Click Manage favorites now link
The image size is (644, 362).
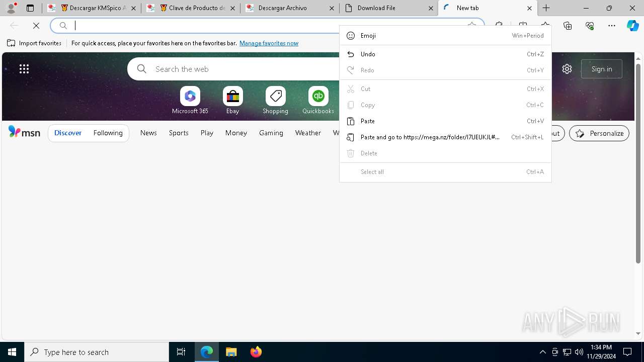click(269, 43)
